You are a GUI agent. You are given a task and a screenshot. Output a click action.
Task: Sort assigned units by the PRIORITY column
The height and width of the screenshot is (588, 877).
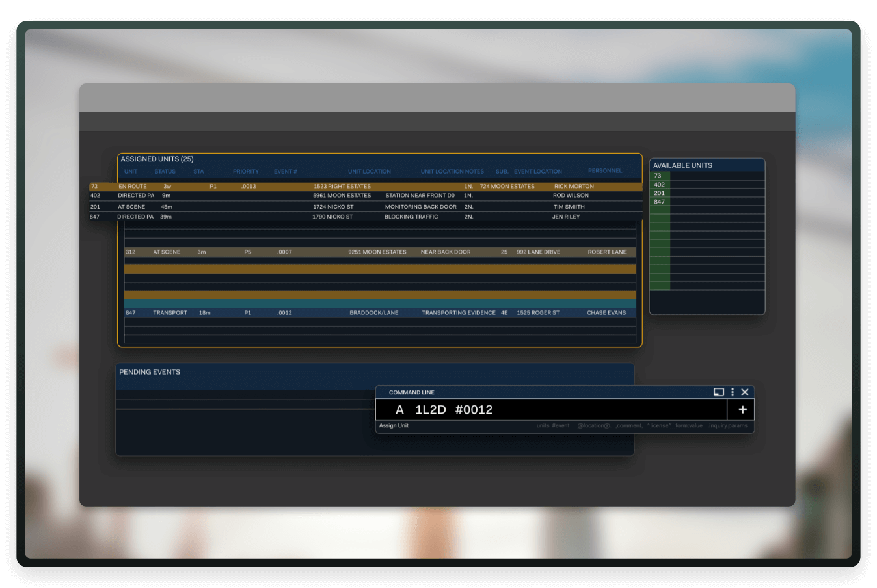tap(245, 171)
